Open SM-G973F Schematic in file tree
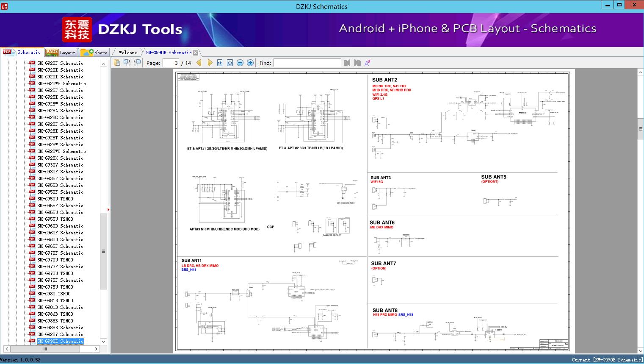Viewport: 644px width, 364px height. [60, 267]
